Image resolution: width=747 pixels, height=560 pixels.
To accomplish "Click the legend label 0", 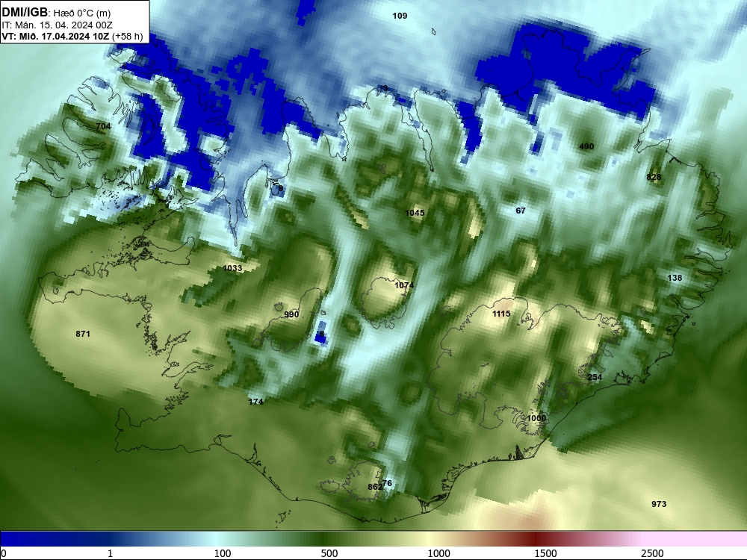I will click(x=4, y=553).
